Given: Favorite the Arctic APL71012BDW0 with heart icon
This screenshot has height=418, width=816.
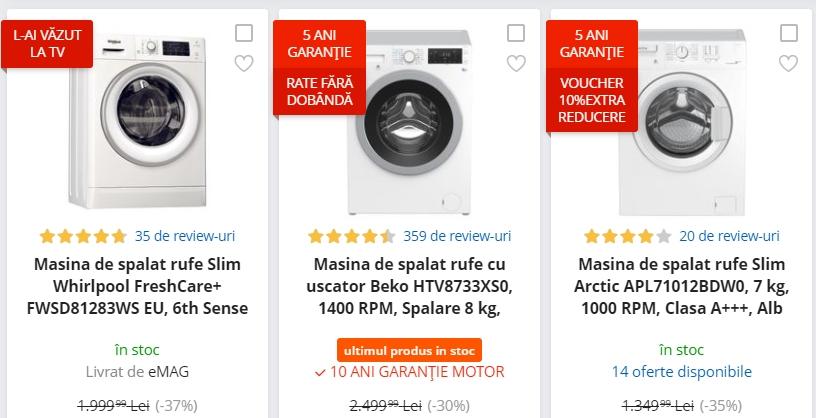Looking at the screenshot, I should 788,64.
